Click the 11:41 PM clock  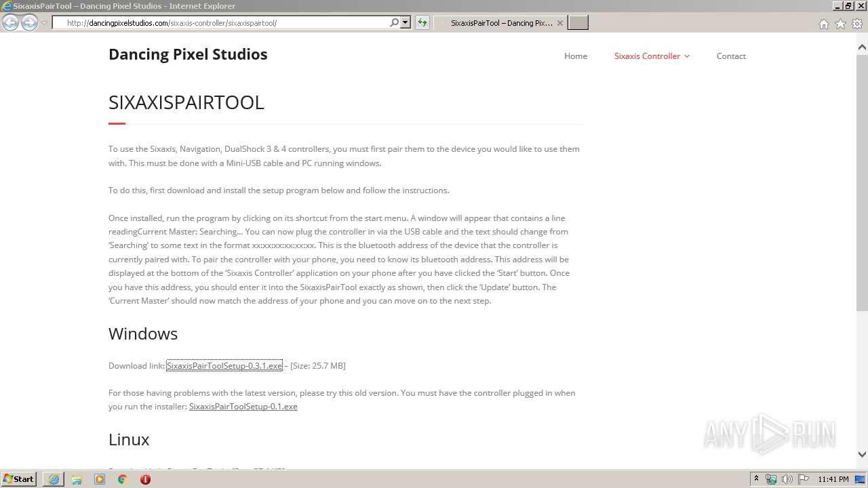coord(833,479)
